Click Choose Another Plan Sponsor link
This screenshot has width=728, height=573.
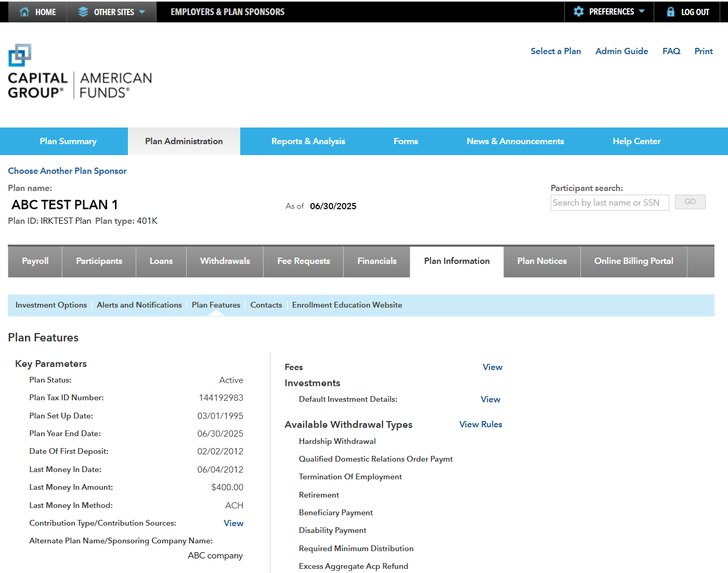click(x=67, y=171)
